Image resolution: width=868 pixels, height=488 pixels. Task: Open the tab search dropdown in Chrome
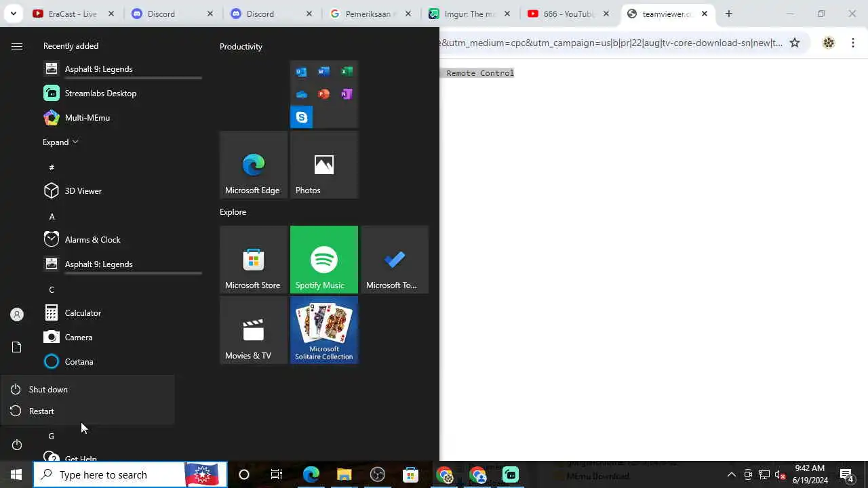(x=13, y=14)
